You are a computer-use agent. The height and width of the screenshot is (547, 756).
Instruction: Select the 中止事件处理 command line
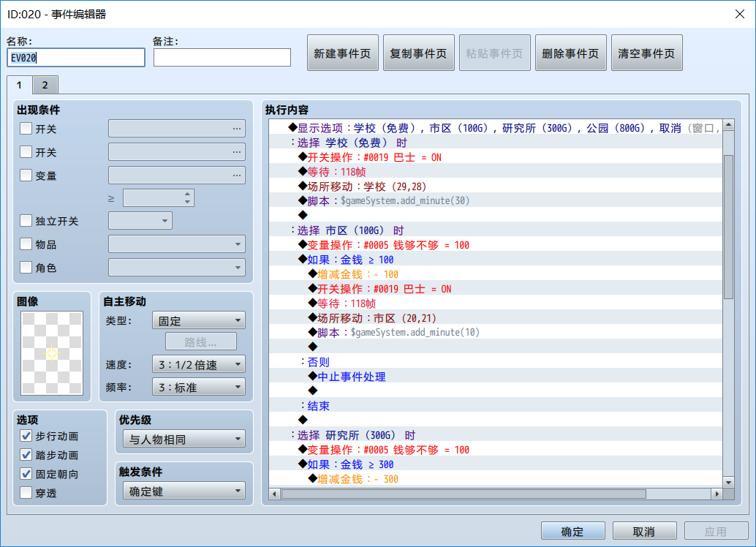coord(496,377)
